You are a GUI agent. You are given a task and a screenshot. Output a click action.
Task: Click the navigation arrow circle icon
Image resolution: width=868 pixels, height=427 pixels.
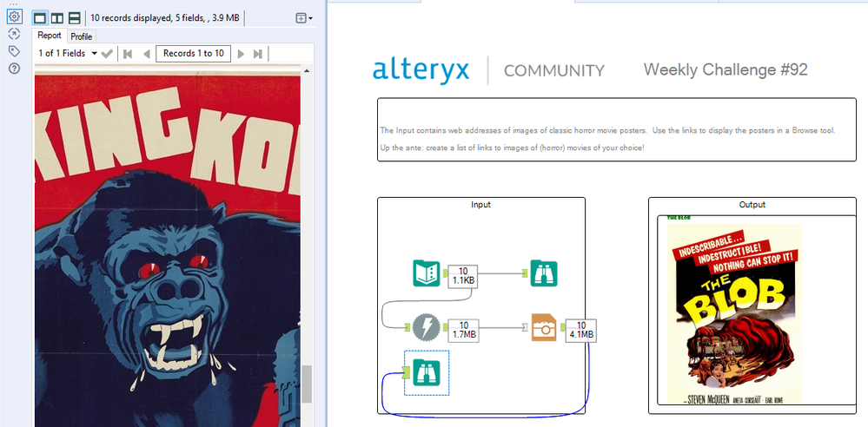click(15, 35)
